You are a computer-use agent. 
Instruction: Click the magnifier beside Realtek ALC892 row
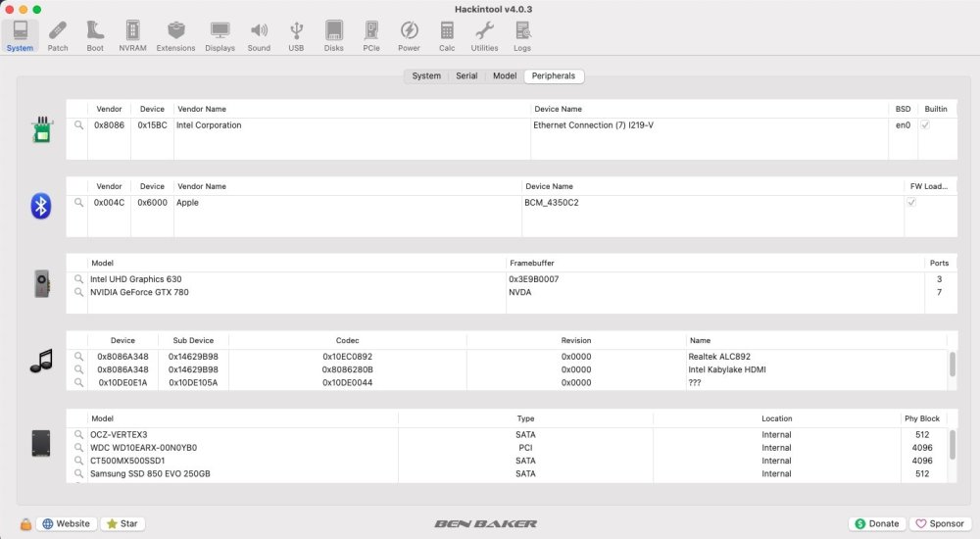[78, 357]
